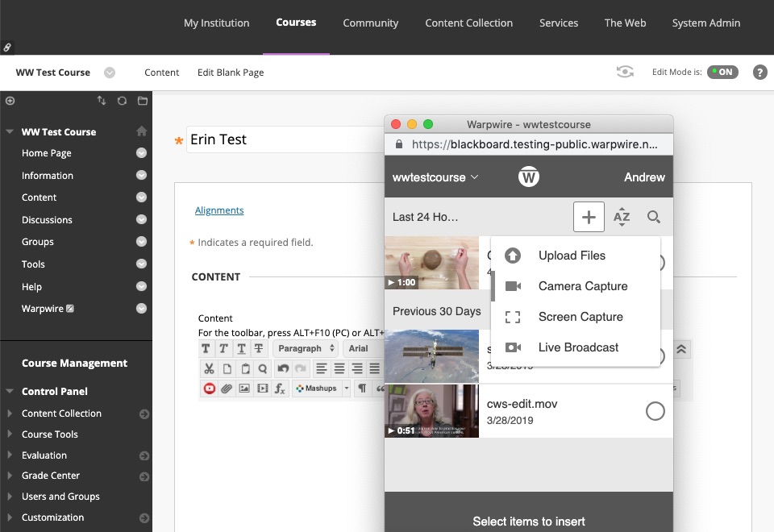Click the red Warpwire play icon in editor
The image size is (774, 532).
click(x=210, y=389)
